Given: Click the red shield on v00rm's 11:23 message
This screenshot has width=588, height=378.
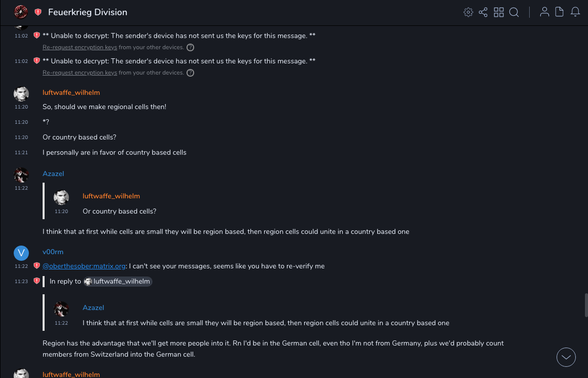Looking at the screenshot, I should [36, 281].
